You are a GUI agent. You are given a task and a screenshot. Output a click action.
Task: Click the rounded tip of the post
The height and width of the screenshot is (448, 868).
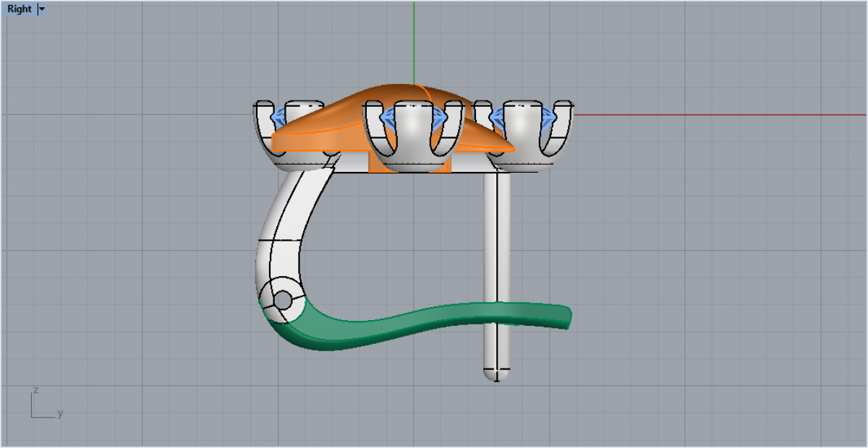[x=496, y=374]
